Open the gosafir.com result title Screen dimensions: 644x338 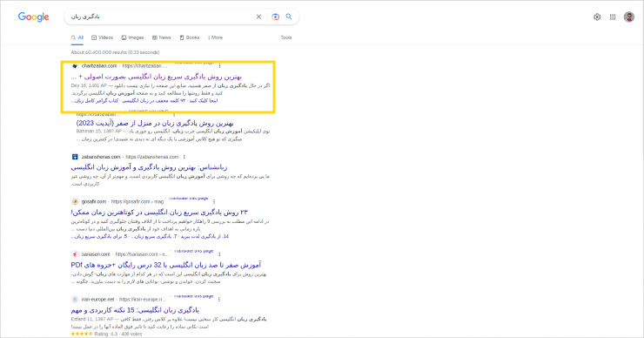tap(159, 213)
